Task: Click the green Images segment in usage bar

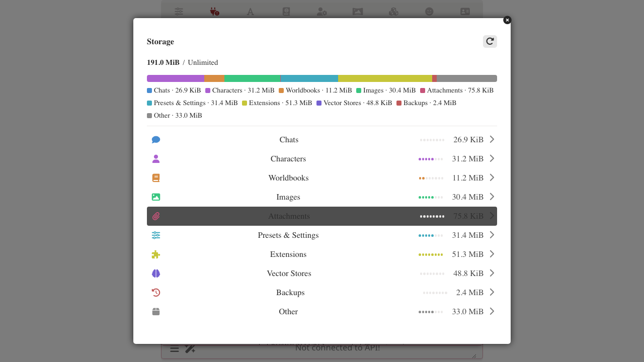Action: click(x=252, y=78)
